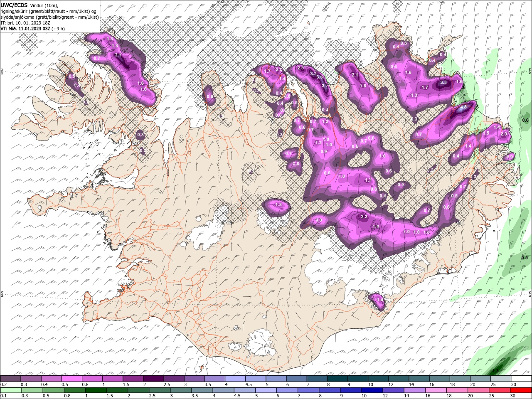This screenshot has height=399, width=532.
Task: Click the 20W longitude label
Action: 221,2
